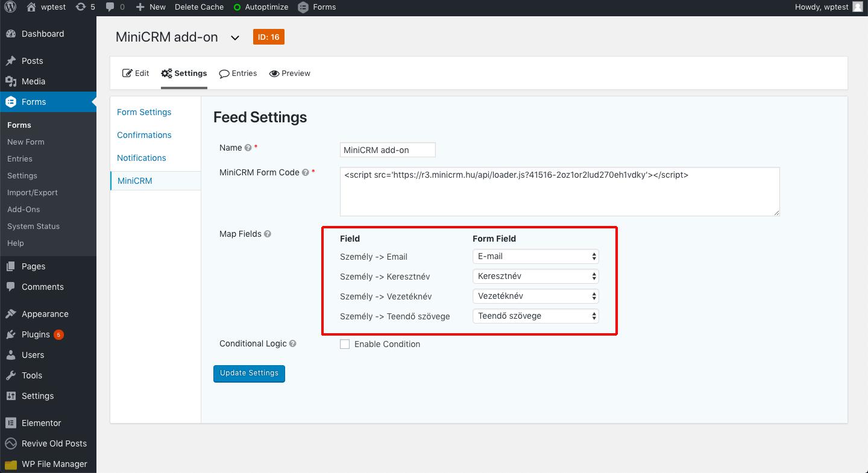868x473 pixels.
Task: Open Help in Forms submenu
Action: pyautogui.click(x=16, y=243)
